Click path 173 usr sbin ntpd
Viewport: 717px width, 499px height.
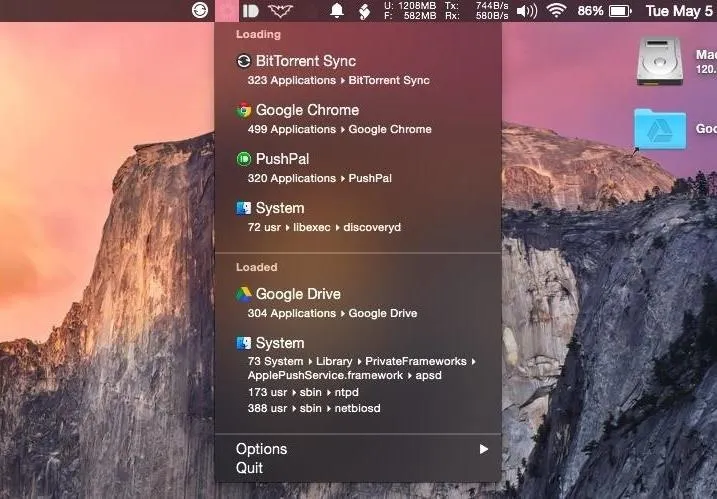[303, 392]
